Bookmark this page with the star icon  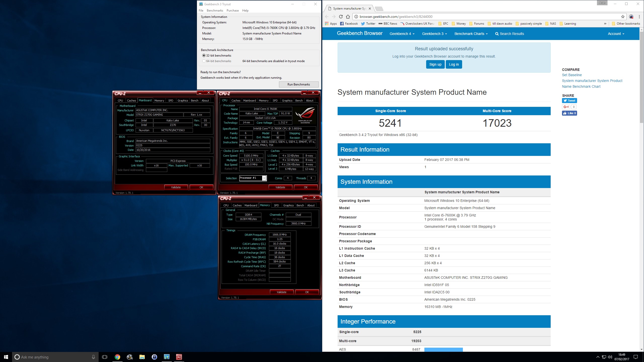point(623,17)
